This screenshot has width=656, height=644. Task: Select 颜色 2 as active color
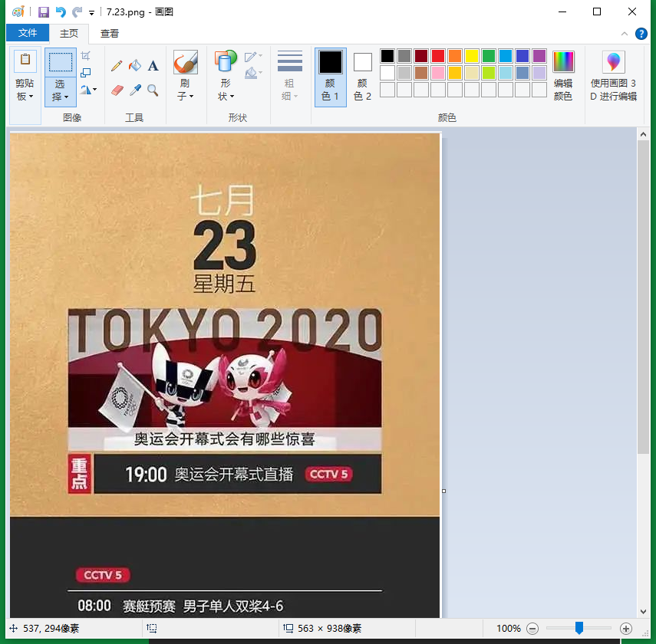tap(362, 77)
